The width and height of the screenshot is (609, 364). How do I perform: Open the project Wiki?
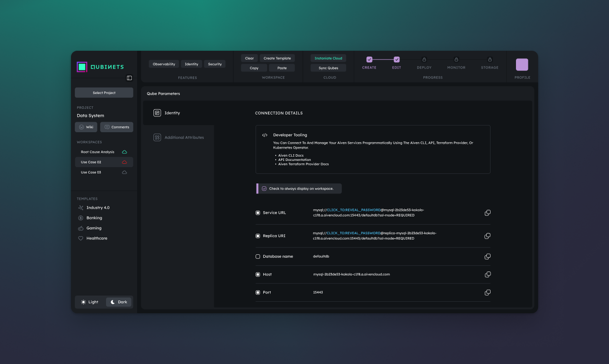click(x=86, y=127)
